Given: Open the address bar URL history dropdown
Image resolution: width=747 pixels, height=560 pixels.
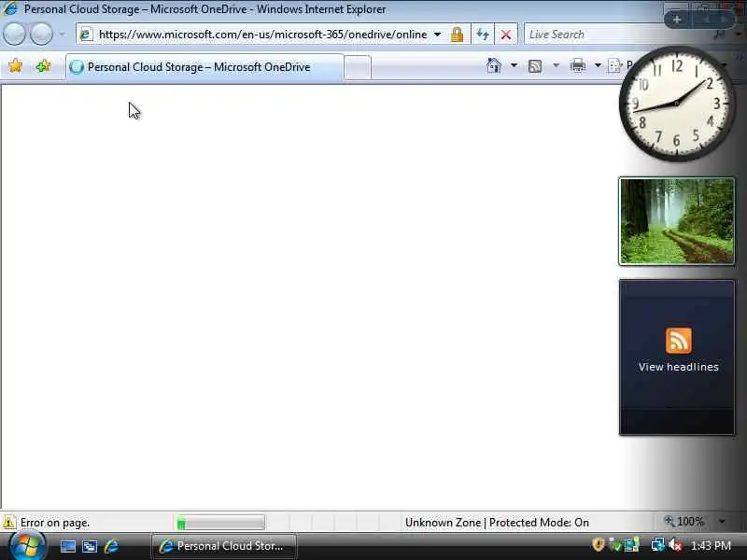Looking at the screenshot, I should point(437,35).
